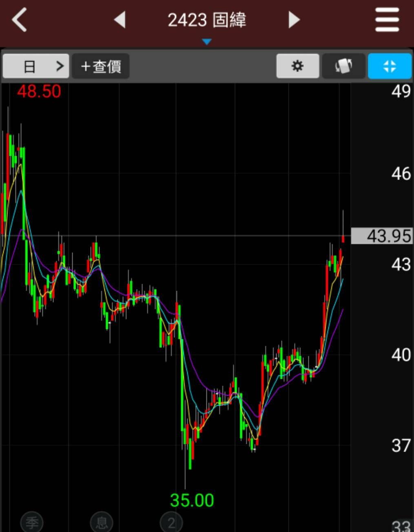
Task: Tap the latest red candlestick
Action: point(343,238)
